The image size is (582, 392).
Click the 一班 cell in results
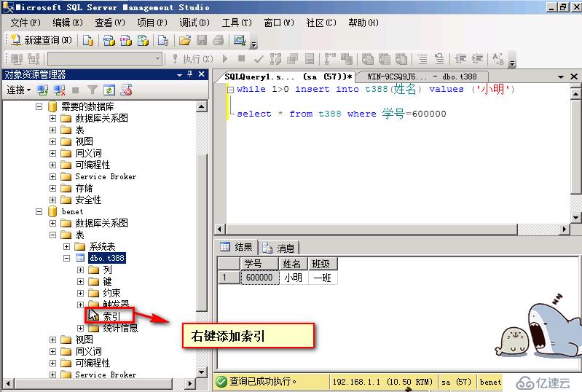point(323,278)
